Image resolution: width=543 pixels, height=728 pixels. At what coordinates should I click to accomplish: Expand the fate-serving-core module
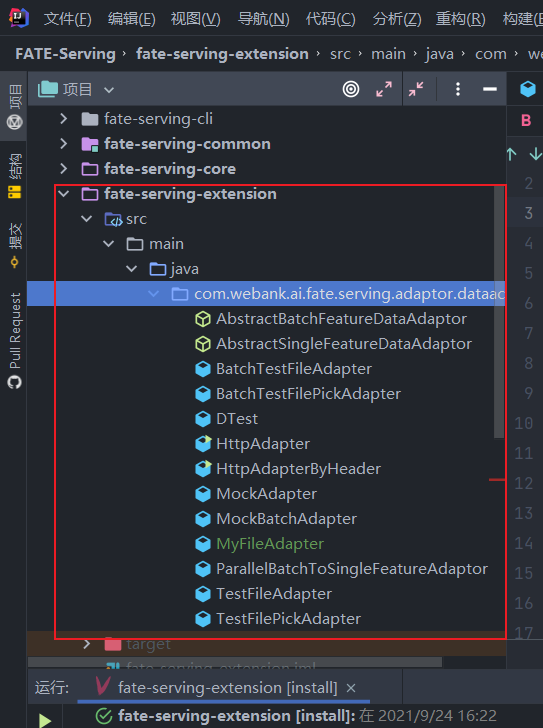[64, 169]
